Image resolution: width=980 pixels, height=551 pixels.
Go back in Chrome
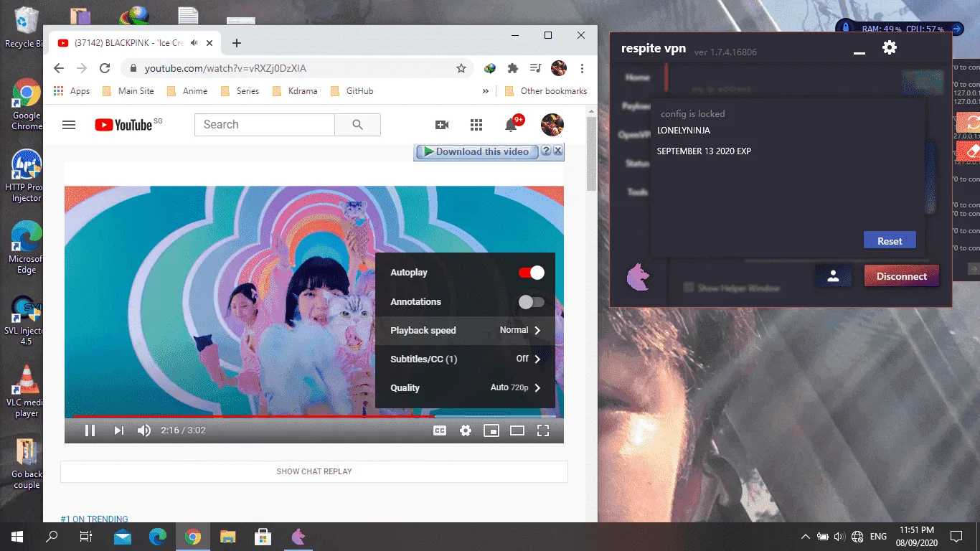[59, 68]
